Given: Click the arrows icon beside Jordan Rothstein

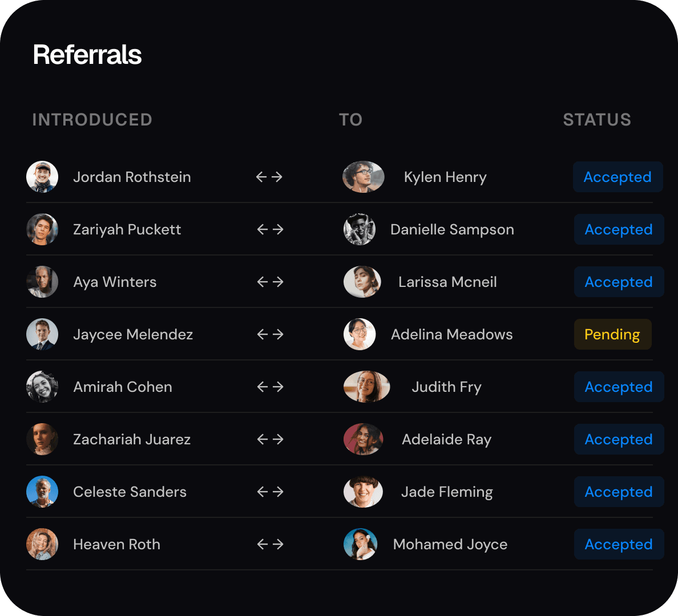Looking at the screenshot, I should (269, 177).
